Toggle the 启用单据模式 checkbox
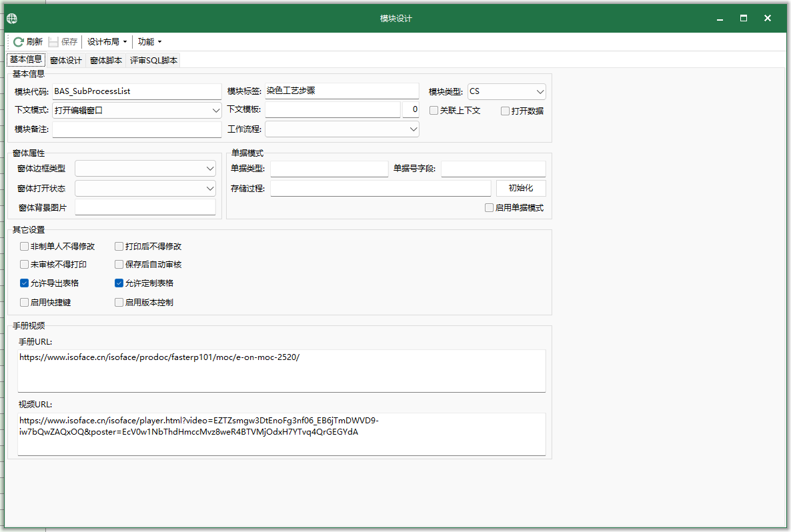This screenshot has width=791, height=532. [x=489, y=208]
